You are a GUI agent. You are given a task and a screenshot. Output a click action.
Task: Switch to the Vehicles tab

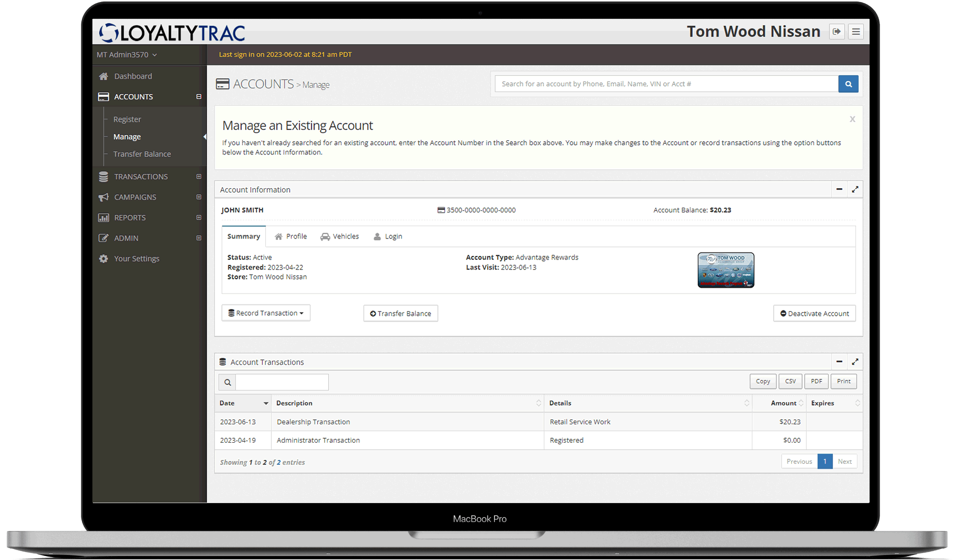coord(340,237)
